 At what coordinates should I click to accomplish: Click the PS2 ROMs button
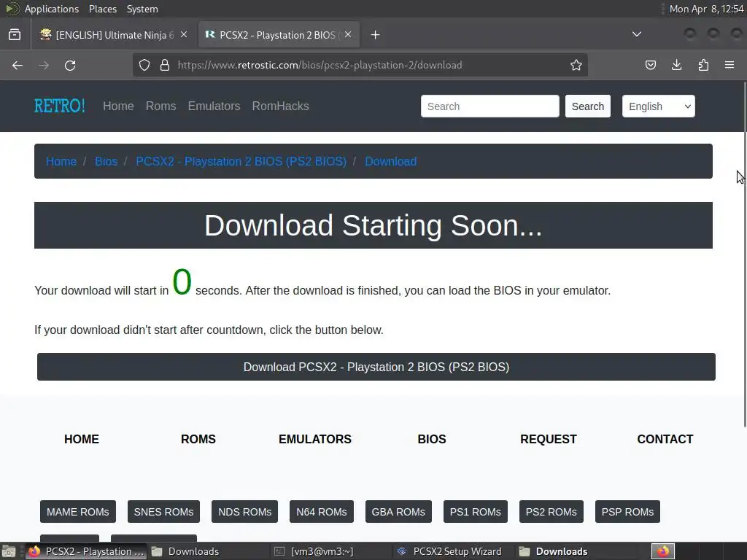pyautogui.click(x=551, y=511)
